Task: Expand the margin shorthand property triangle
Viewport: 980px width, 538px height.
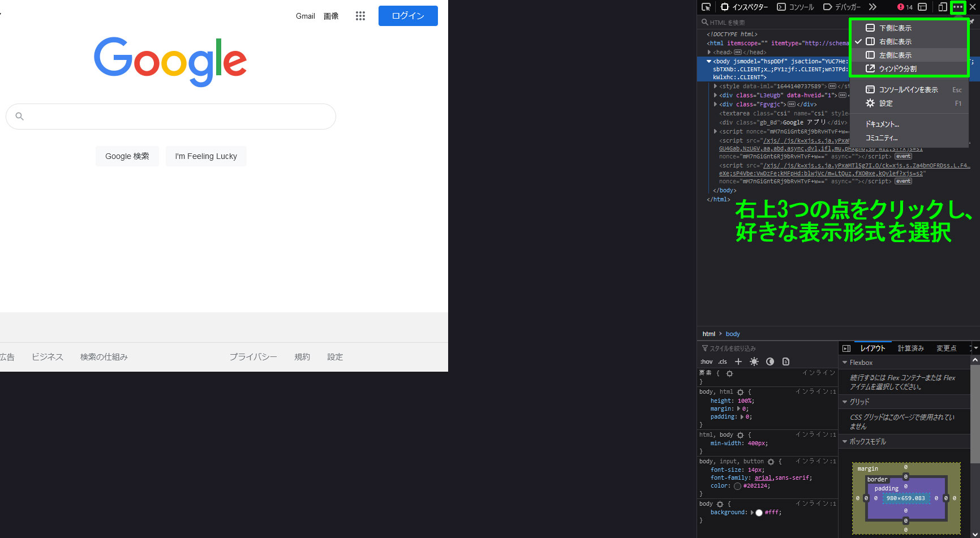Action: coord(738,408)
